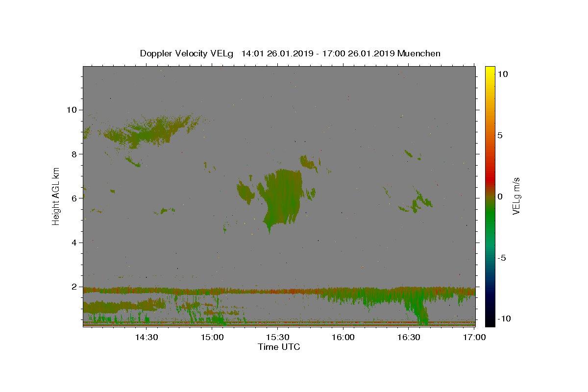
Task: Click the '14:30' time tick label
Action: (146, 338)
